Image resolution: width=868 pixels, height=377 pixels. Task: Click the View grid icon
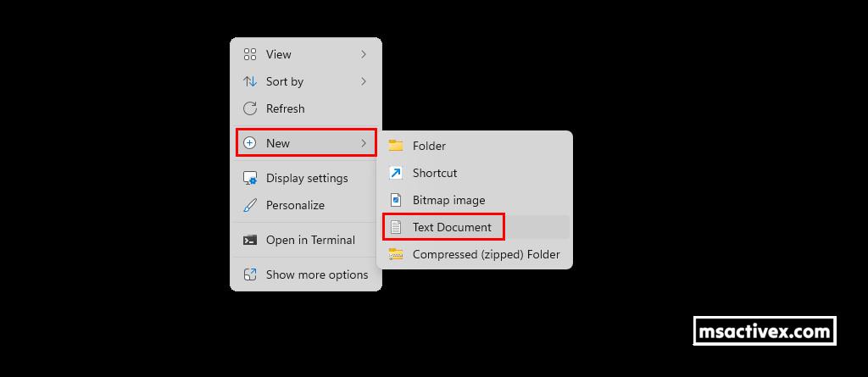pos(250,54)
